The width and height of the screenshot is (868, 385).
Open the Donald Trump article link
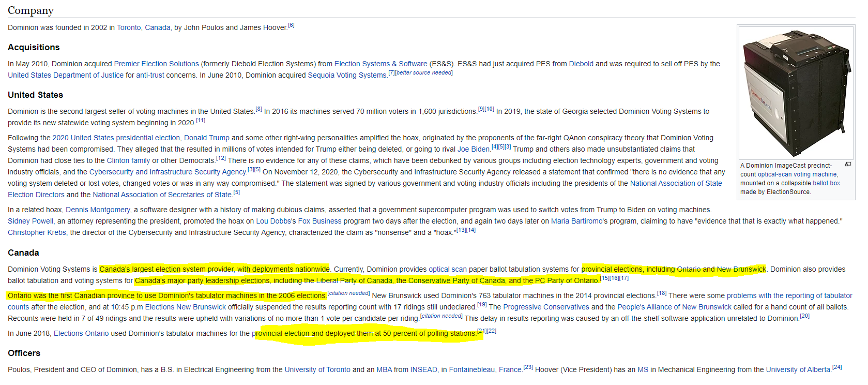point(206,138)
